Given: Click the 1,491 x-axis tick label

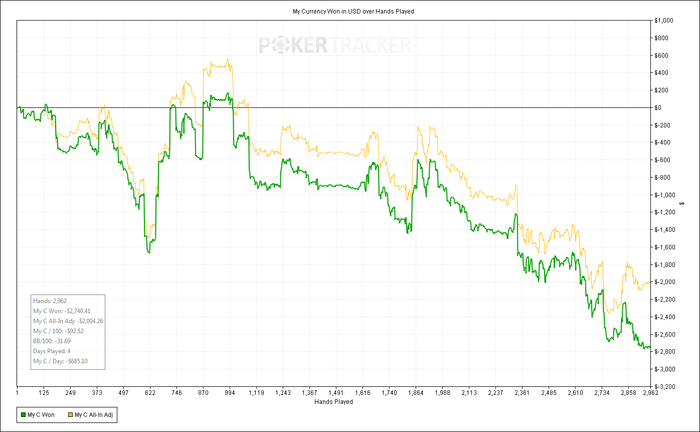Looking at the screenshot, I should pos(336,393).
